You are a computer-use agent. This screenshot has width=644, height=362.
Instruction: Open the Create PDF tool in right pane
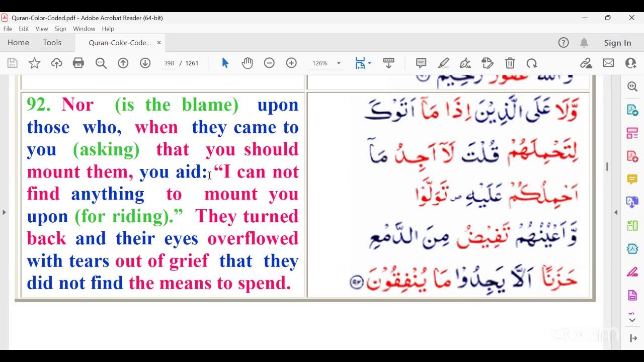(632, 156)
